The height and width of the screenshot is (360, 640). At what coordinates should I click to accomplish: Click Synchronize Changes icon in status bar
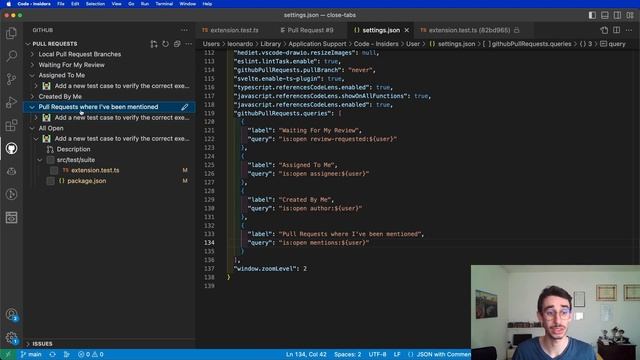pos(52,354)
